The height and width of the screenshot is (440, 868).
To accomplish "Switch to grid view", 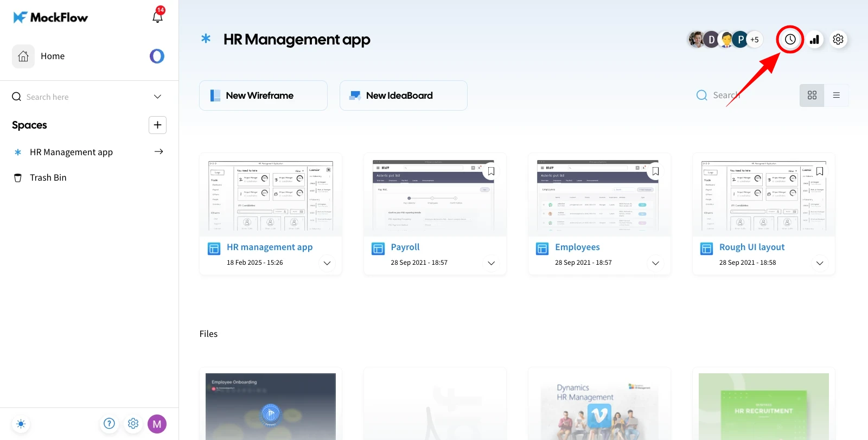I will pyautogui.click(x=812, y=95).
